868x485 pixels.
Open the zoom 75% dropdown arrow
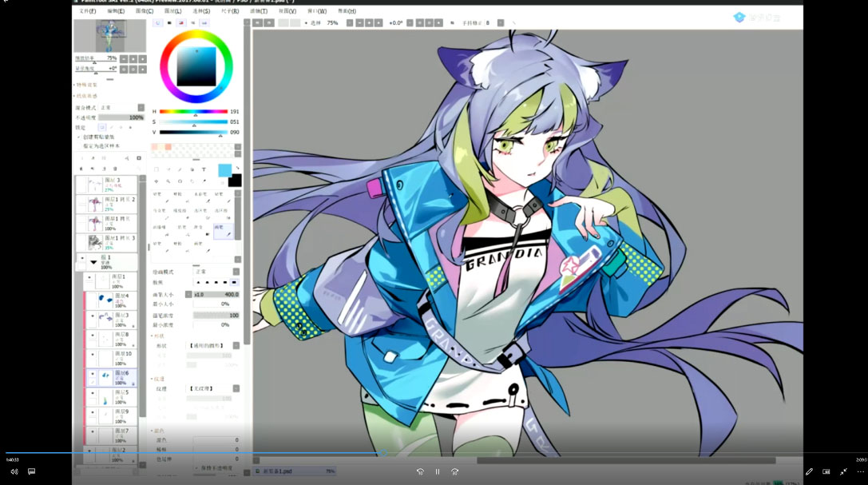click(349, 22)
